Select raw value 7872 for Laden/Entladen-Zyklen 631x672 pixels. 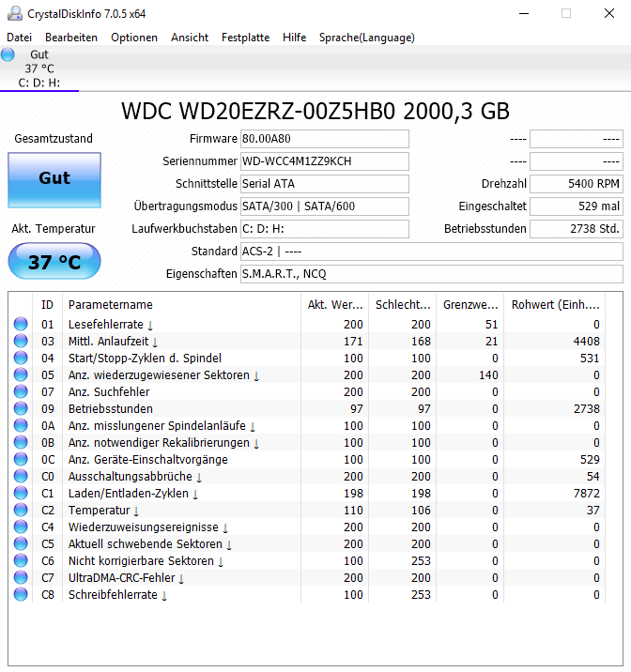pos(587,494)
